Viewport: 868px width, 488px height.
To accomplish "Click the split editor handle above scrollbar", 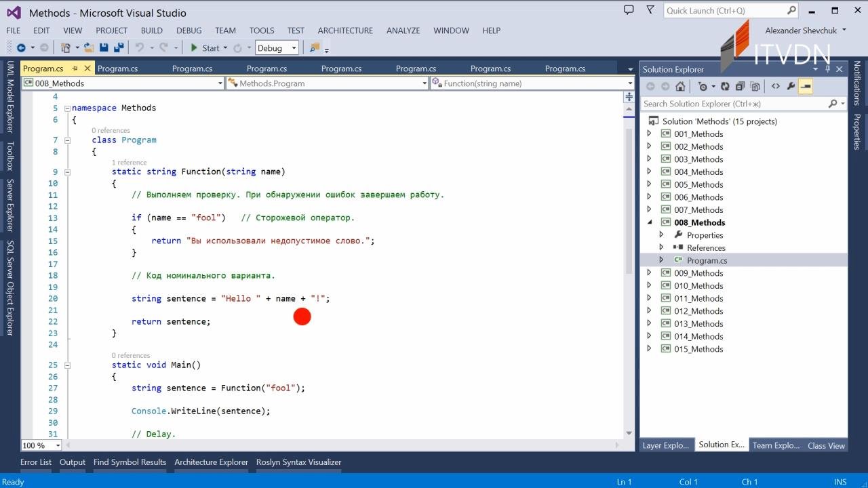I will 629,97.
